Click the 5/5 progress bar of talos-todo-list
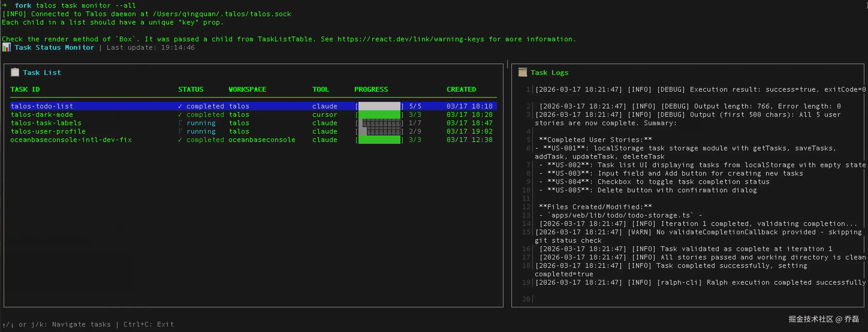 (379, 106)
